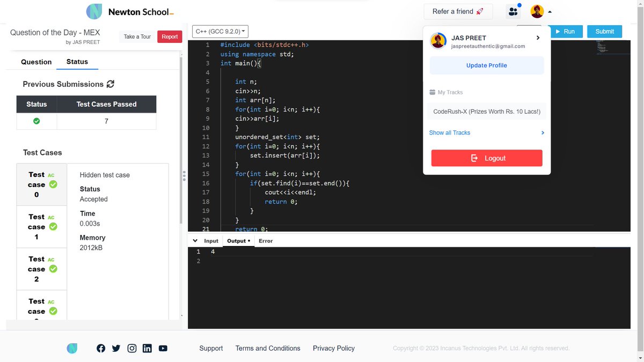Collapse the profile menu using the caret arrow

click(x=550, y=12)
